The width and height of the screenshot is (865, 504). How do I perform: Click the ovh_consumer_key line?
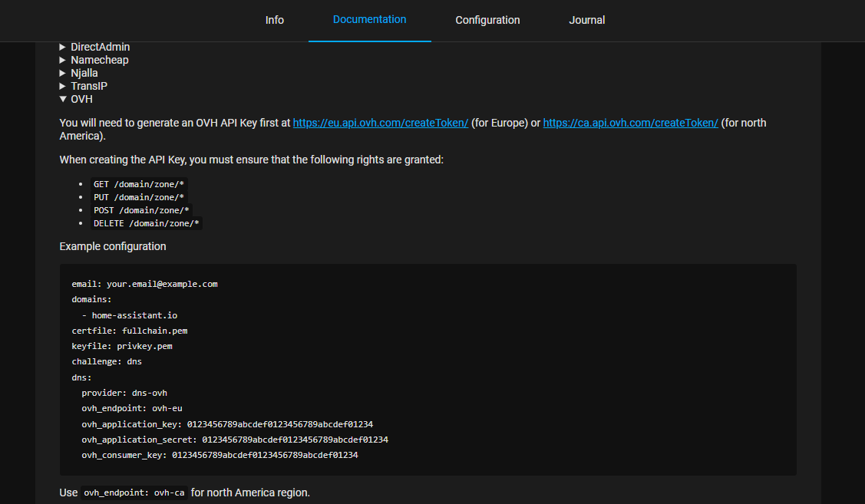click(220, 456)
